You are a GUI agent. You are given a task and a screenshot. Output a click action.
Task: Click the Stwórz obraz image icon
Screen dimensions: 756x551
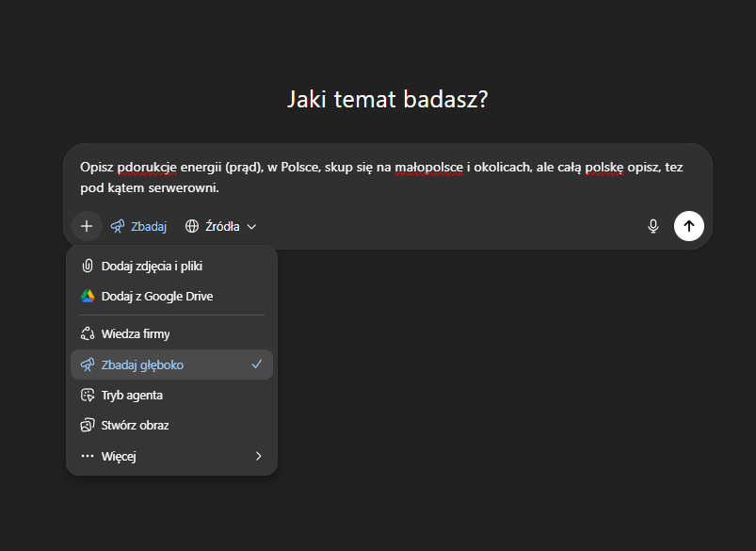click(x=88, y=425)
